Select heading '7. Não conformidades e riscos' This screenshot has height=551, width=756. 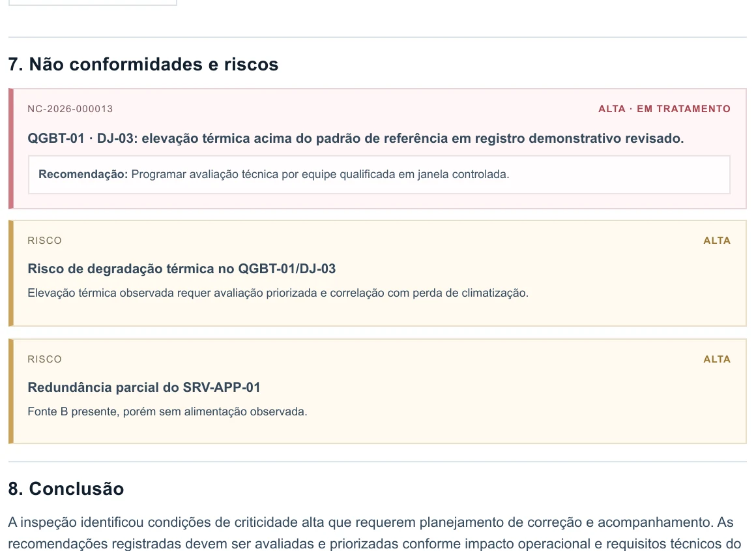(143, 64)
